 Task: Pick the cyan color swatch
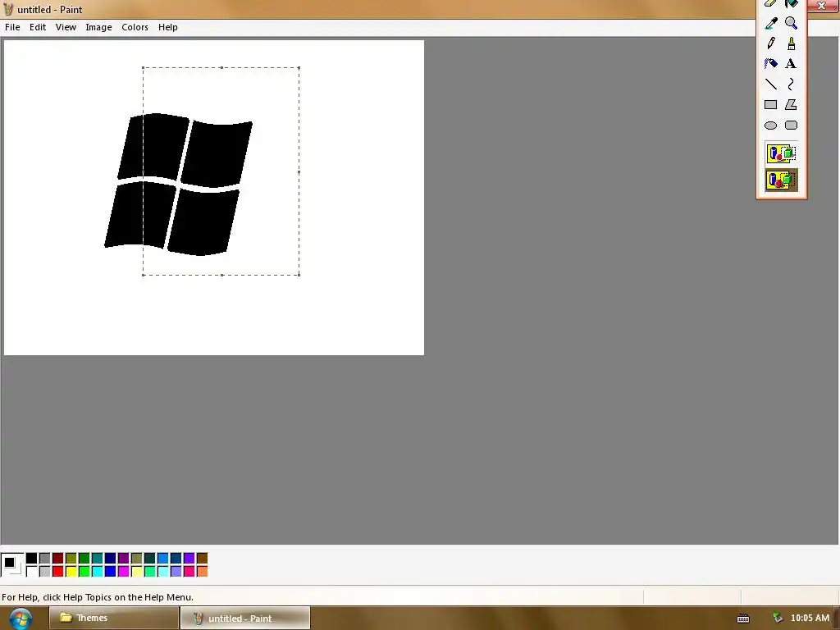pyautogui.click(x=97, y=572)
